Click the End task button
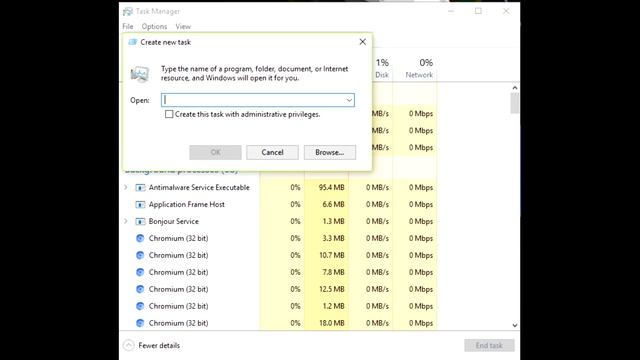This screenshot has height=360, width=640. pos(489,345)
